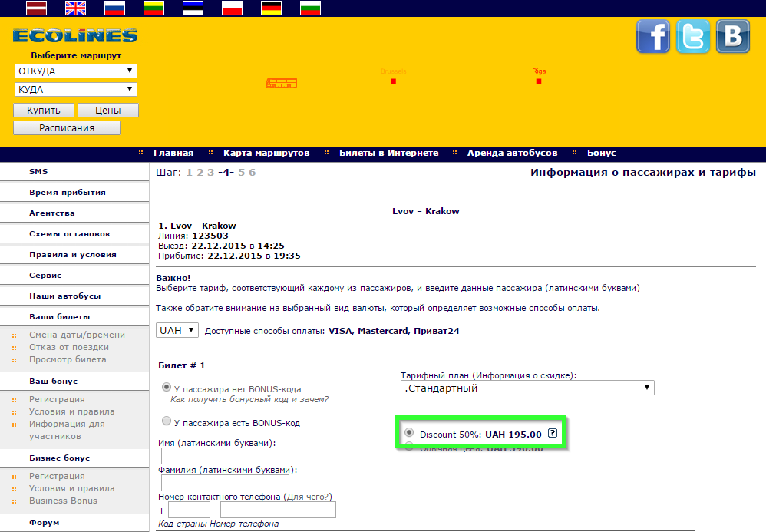Select the Estonian flag language

point(193,8)
